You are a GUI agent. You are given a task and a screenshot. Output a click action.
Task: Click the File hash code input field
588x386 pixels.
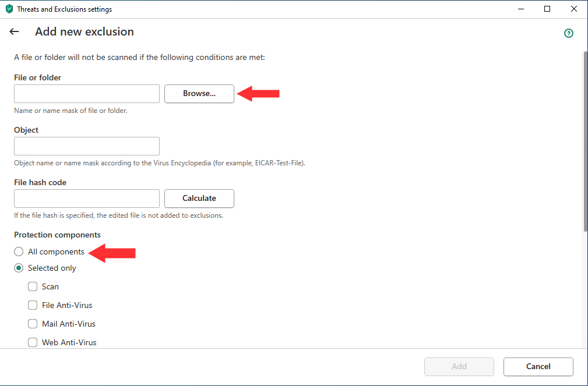(87, 199)
